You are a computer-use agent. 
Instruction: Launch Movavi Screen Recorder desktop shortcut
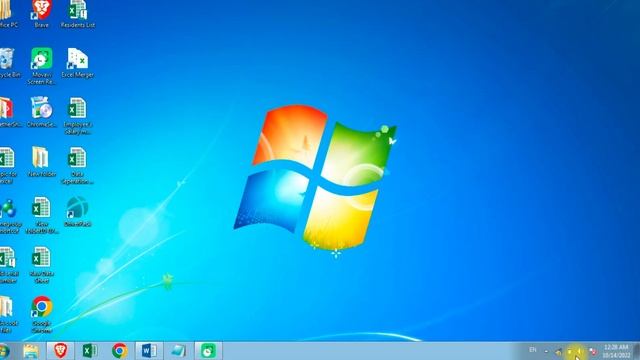[41, 66]
